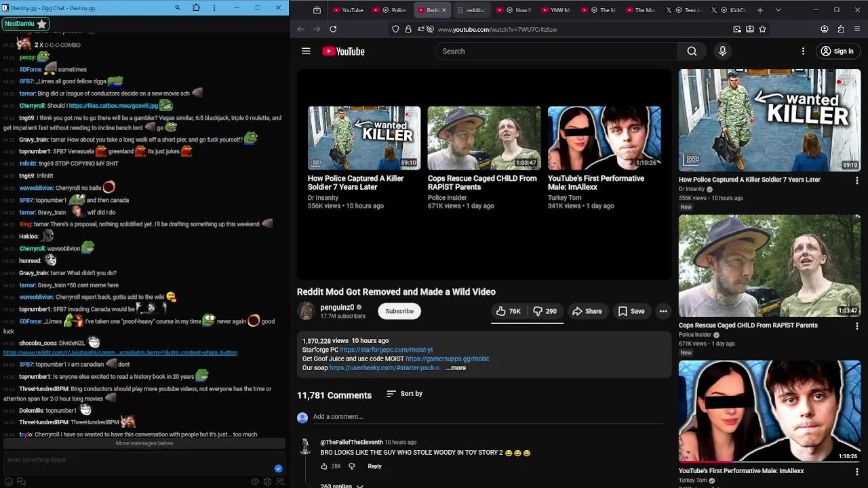Open emote picker in Destiny.gg chat

(x=8, y=482)
